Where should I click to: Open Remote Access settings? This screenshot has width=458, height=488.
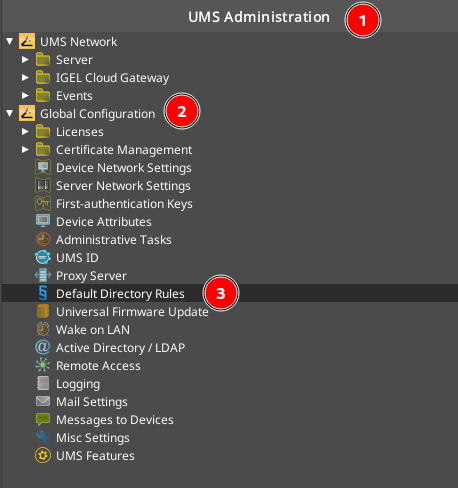coord(98,366)
